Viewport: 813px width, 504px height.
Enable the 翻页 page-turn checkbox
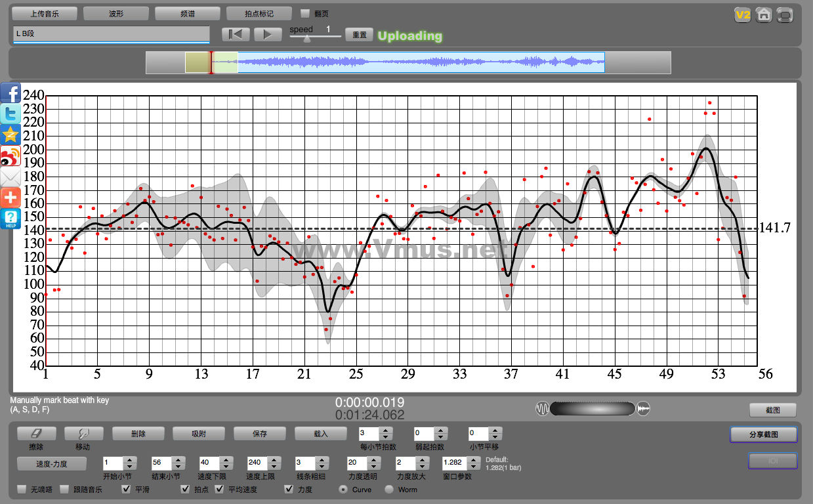pyautogui.click(x=305, y=13)
